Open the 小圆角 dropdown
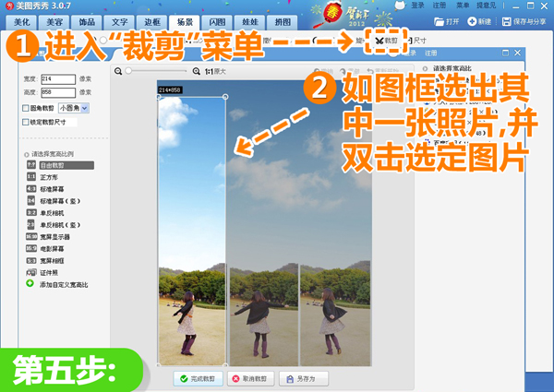 pos(74,108)
